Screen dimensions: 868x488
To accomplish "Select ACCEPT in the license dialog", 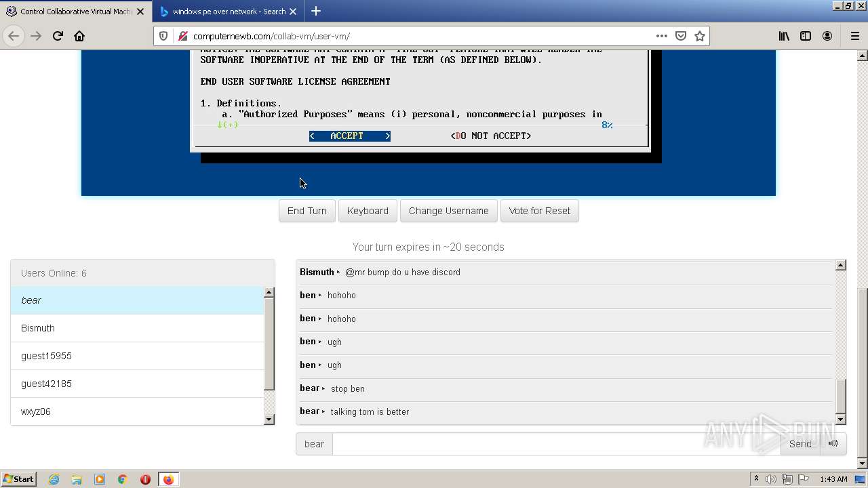I will coord(349,136).
